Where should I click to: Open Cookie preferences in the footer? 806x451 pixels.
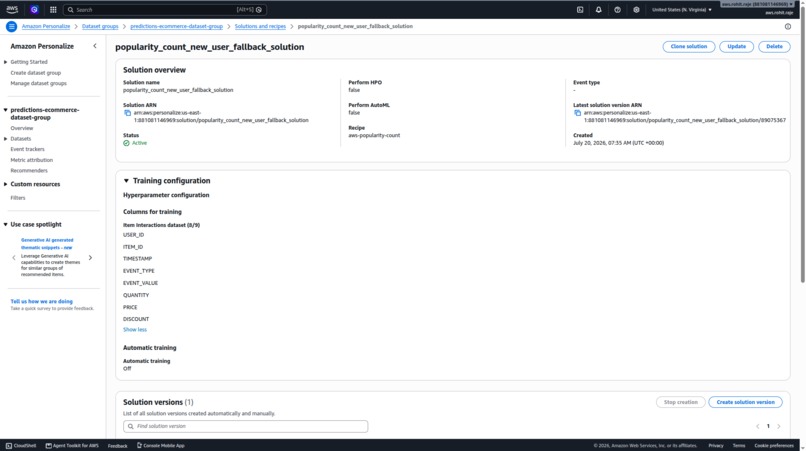774,445
